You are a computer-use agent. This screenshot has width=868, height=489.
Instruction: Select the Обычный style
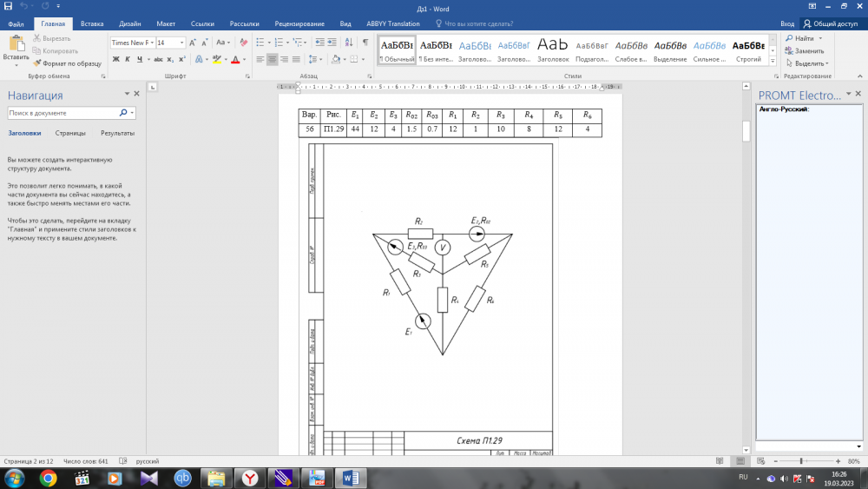pos(397,50)
